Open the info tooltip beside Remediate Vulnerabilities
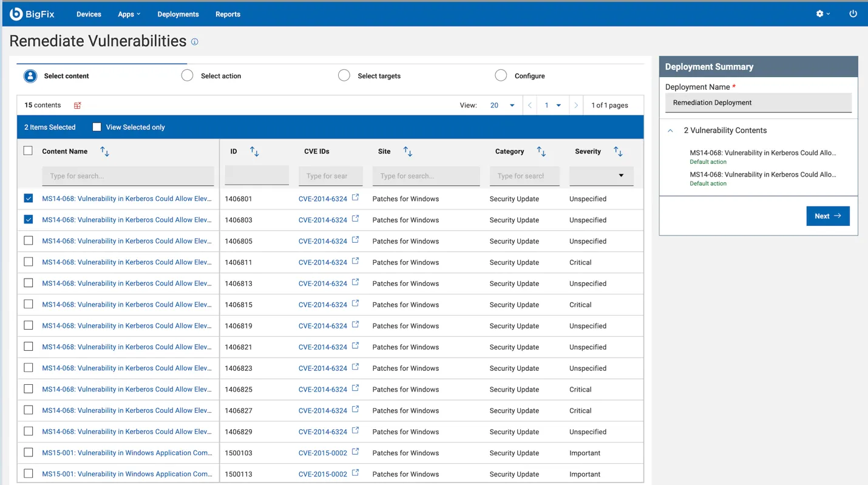The image size is (868, 485). point(194,42)
